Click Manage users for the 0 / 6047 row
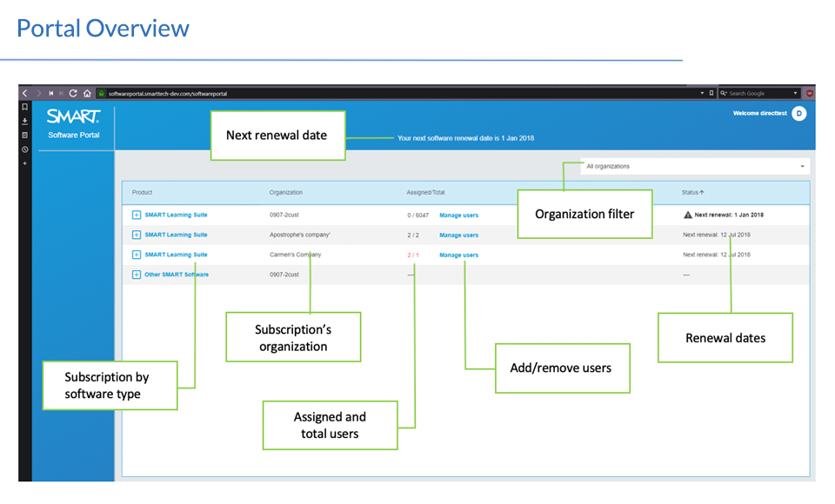 459,216
